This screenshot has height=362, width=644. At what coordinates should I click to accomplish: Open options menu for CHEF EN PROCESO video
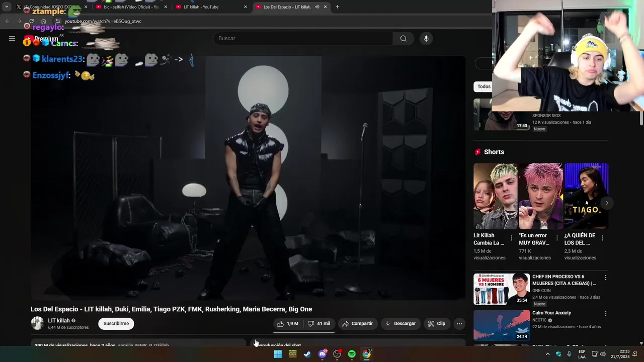click(606, 278)
